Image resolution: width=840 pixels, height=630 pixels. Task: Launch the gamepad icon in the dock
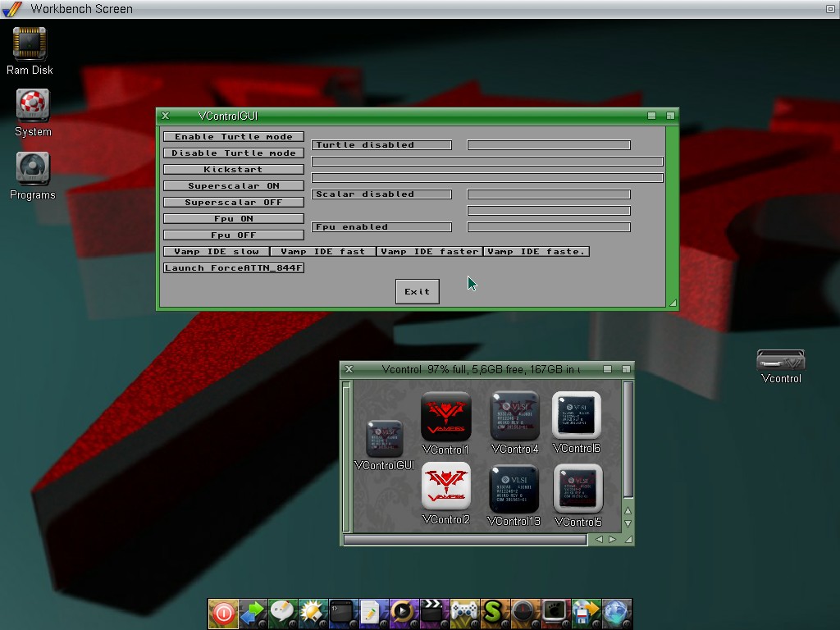(x=464, y=613)
